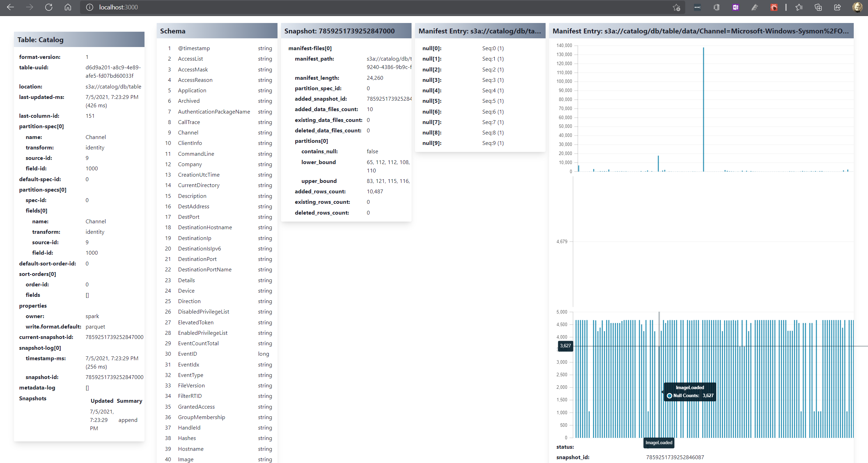Open the LastPass password manager extension
Screen dimensions: 868x463
[697, 7]
